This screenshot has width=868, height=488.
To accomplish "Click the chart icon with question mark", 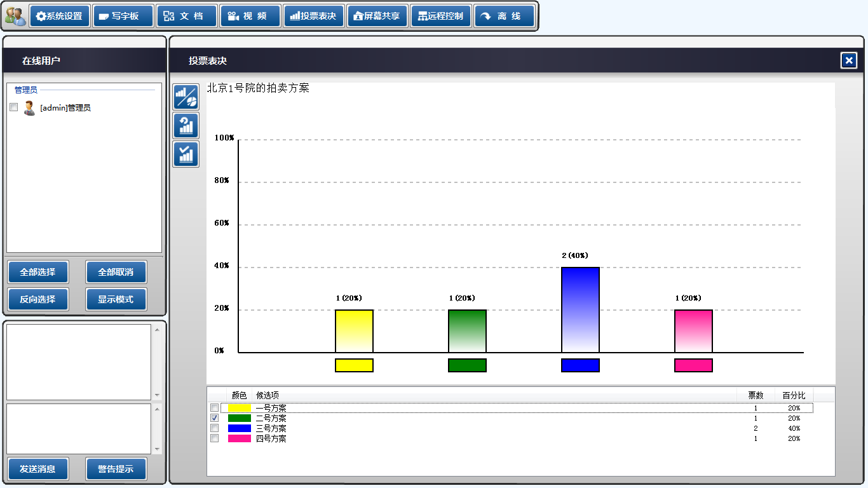I will [x=186, y=126].
